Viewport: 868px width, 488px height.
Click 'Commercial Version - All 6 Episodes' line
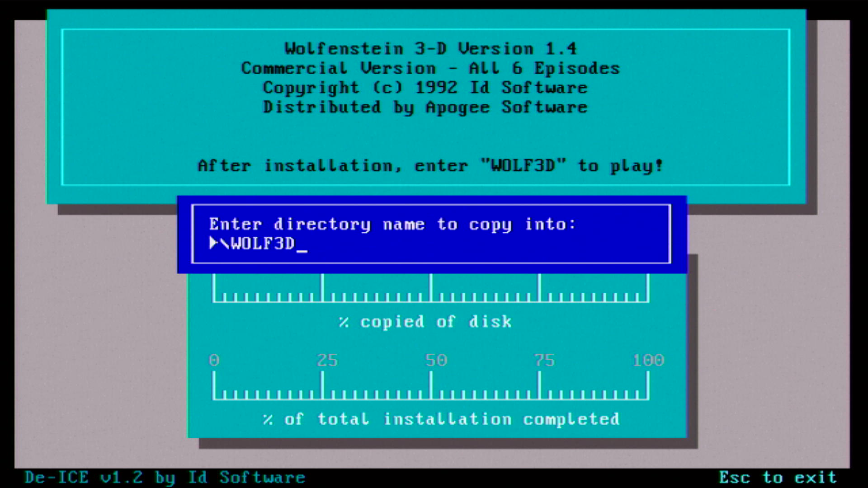pos(430,68)
